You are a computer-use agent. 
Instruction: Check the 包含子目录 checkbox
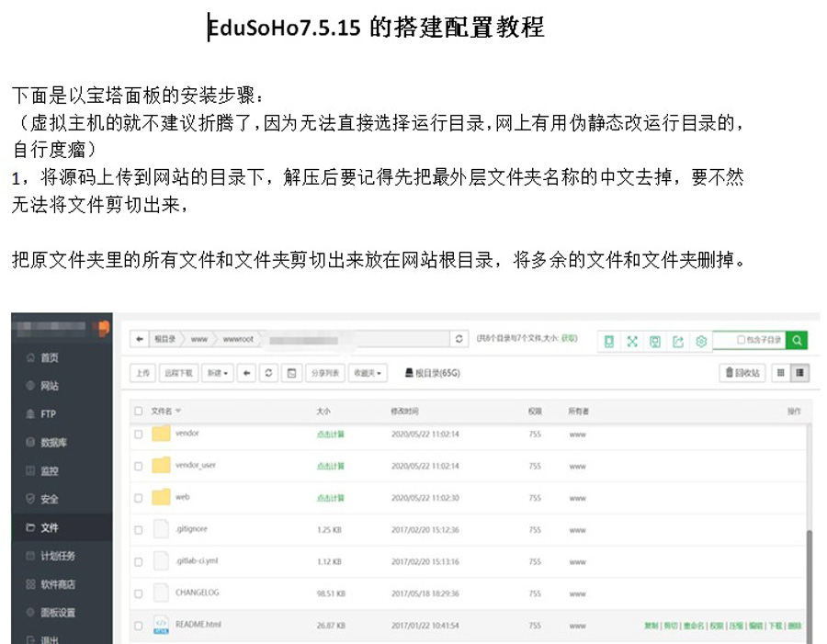[742, 341]
